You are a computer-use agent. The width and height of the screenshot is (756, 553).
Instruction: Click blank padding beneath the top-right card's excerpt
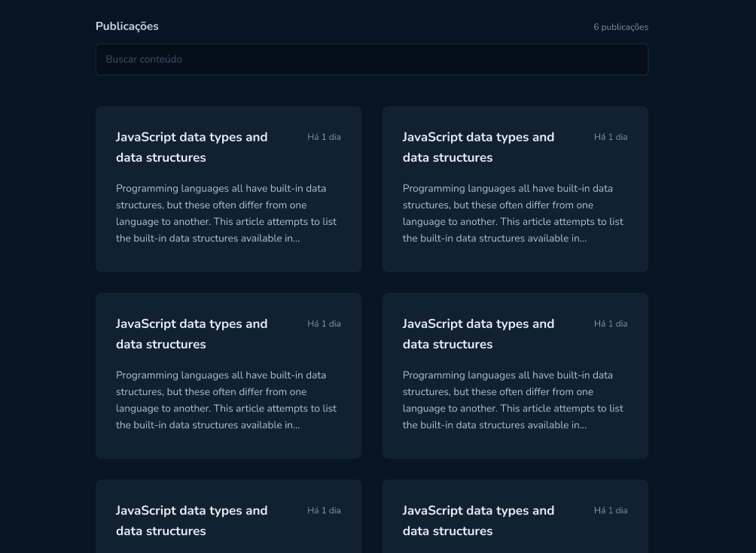[515, 259]
